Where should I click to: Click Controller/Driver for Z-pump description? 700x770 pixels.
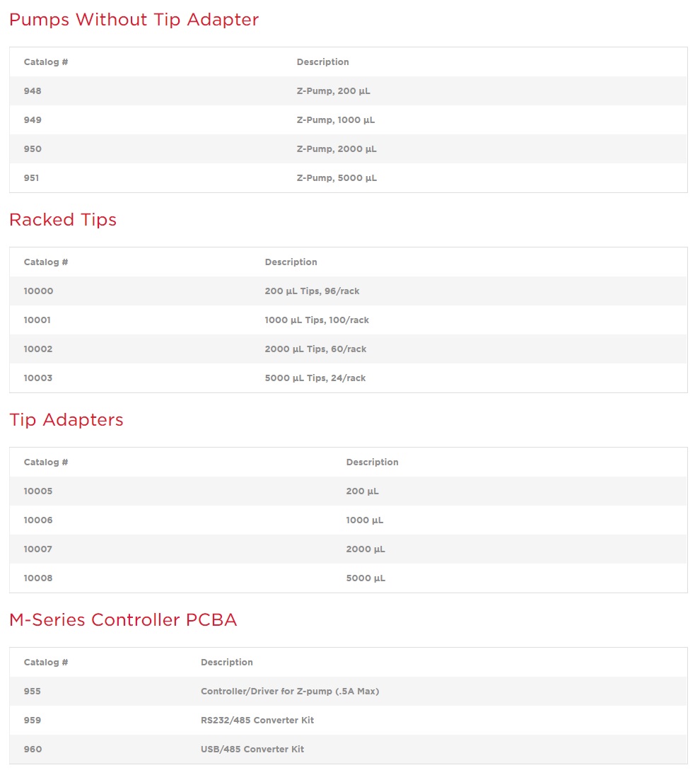[290, 692]
